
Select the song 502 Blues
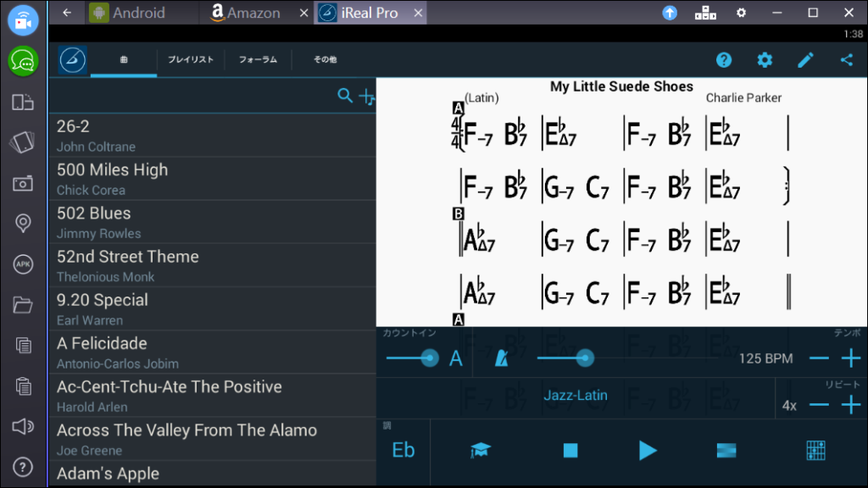pyautogui.click(x=212, y=222)
